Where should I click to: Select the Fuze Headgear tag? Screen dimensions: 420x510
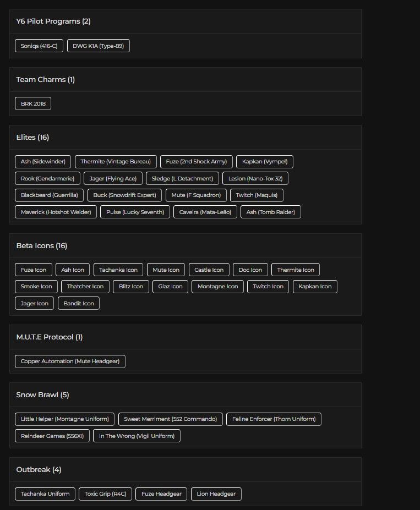click(x=161, y=493)
